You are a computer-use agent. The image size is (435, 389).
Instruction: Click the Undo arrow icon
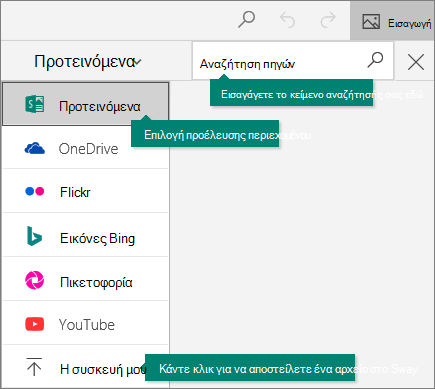(x=287, y=20)
